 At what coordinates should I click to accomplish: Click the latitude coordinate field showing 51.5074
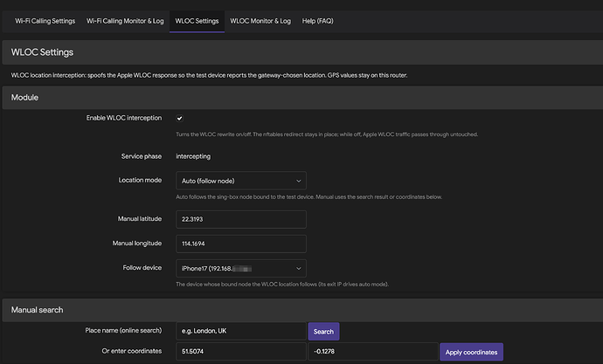coord(241,351)
